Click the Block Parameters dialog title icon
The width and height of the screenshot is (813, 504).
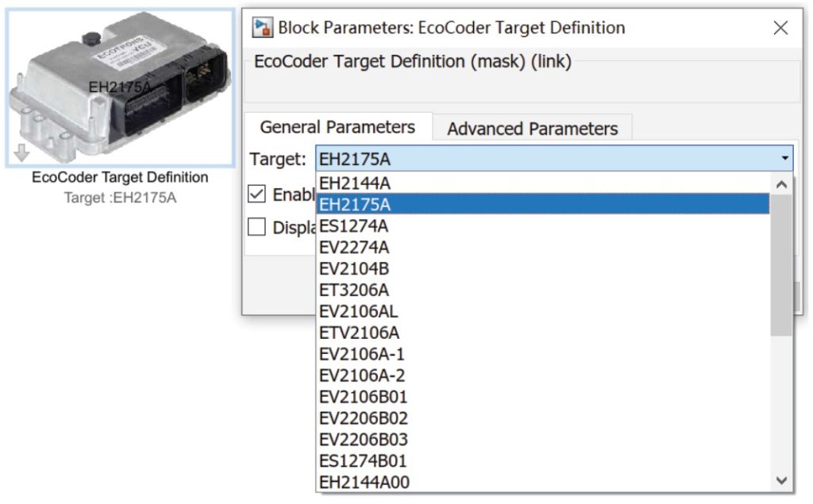(262, 28)
